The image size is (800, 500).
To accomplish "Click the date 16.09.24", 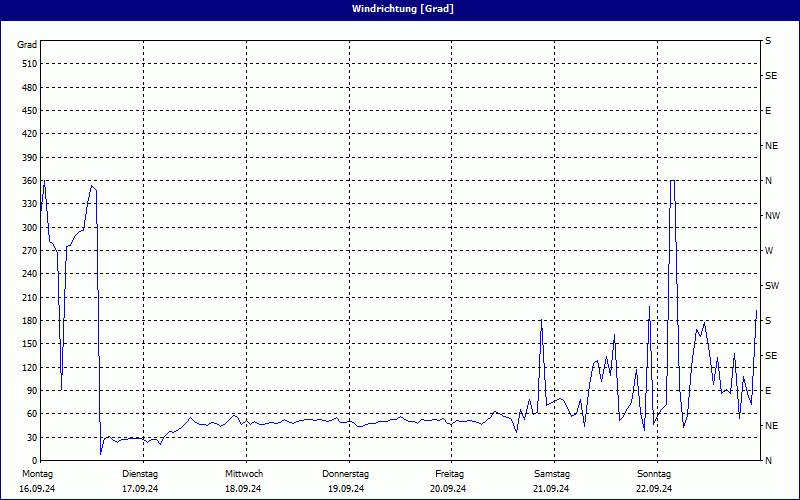I will (x=37, y=489).
